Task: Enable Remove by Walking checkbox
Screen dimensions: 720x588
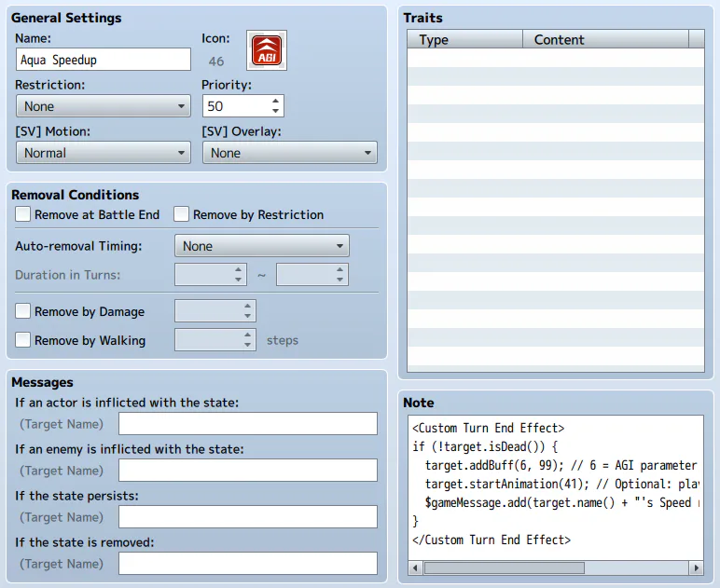Action: pyautogui.click(x=23, y=340)
